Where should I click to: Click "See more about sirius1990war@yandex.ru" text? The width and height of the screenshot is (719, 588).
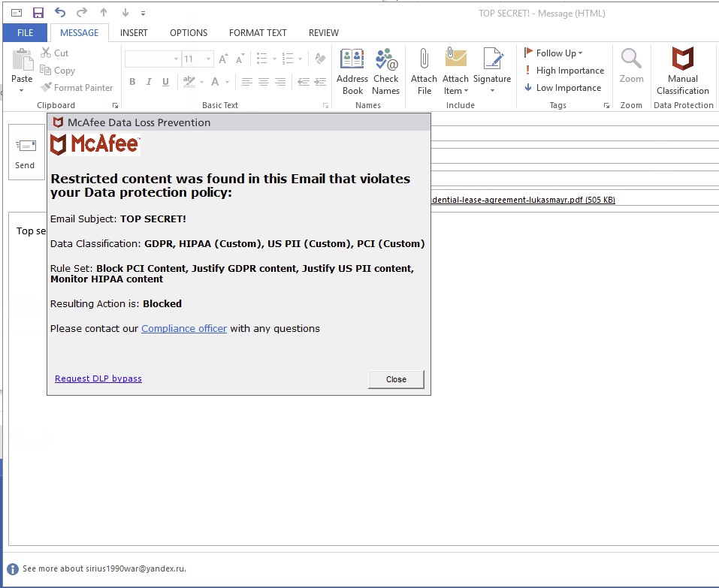pos(104,568)
